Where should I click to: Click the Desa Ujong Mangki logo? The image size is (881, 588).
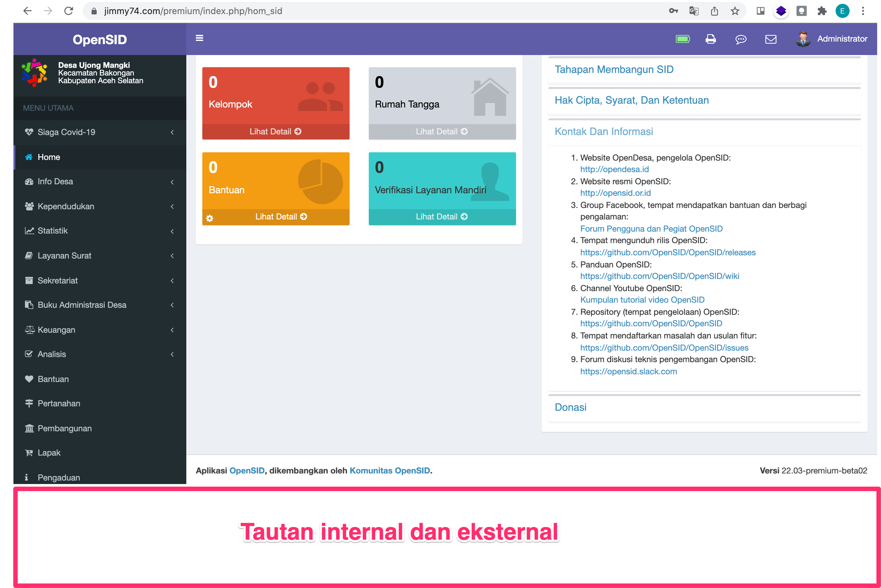point(35,72)
